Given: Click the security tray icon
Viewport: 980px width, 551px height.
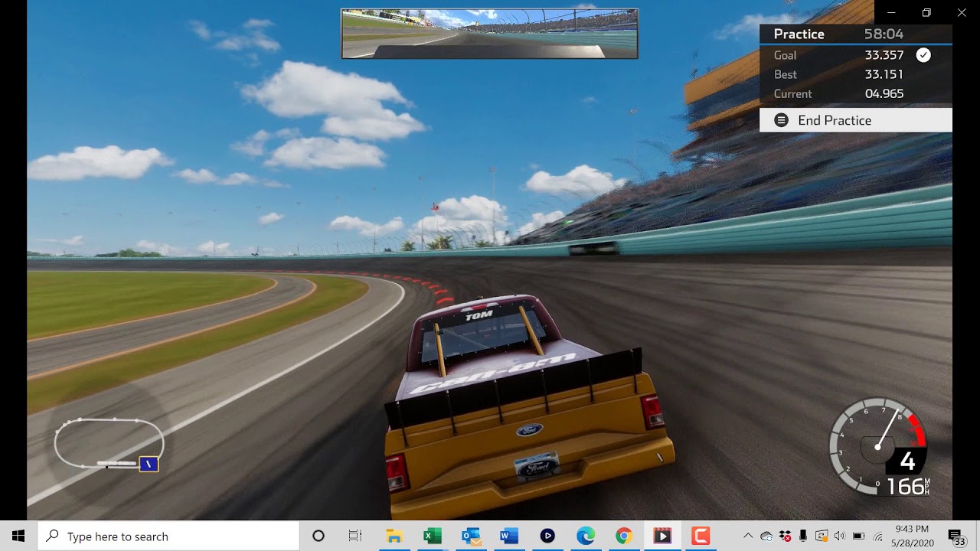Looking at the screenshot, I should 822,536.
